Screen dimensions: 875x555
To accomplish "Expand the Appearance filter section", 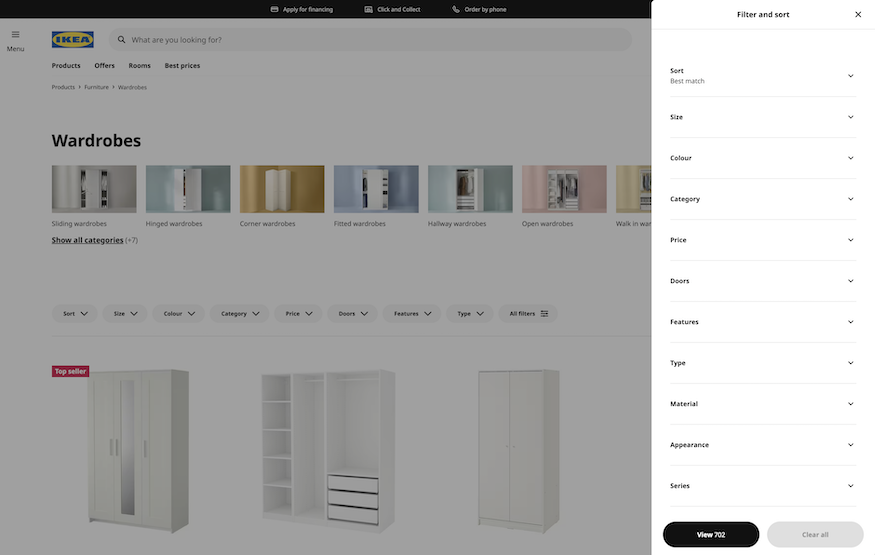I will [x=763, y=445].
